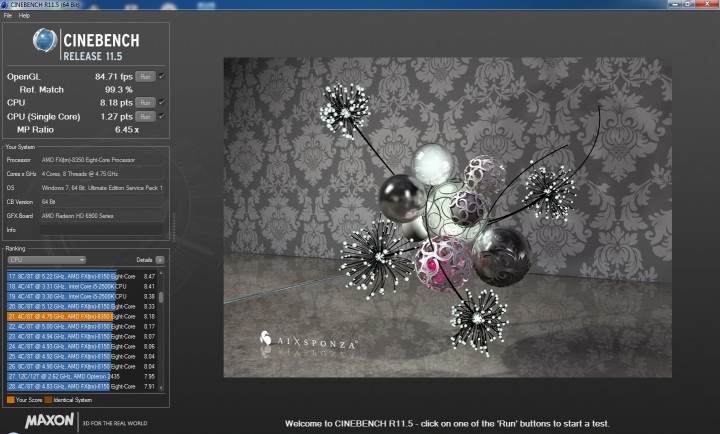The height and width of the screenshot is (434, 720).
Task: Click the single core 1.27 pts score
Action: (117, 117)
